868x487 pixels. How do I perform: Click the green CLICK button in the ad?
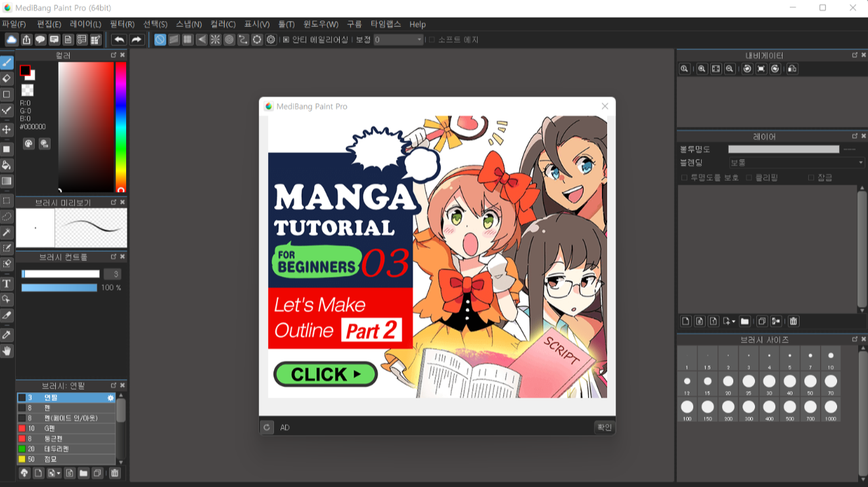325,374
